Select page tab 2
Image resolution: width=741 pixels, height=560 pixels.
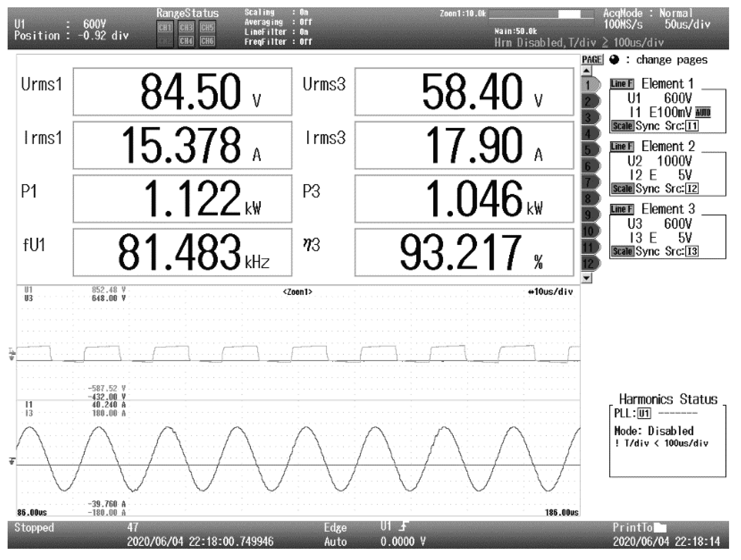591,101
